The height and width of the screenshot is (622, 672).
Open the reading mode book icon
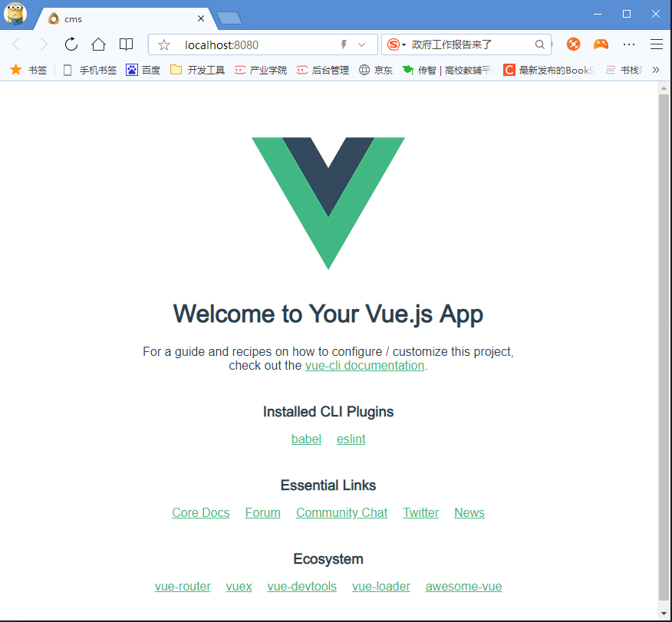coord(126,44)
